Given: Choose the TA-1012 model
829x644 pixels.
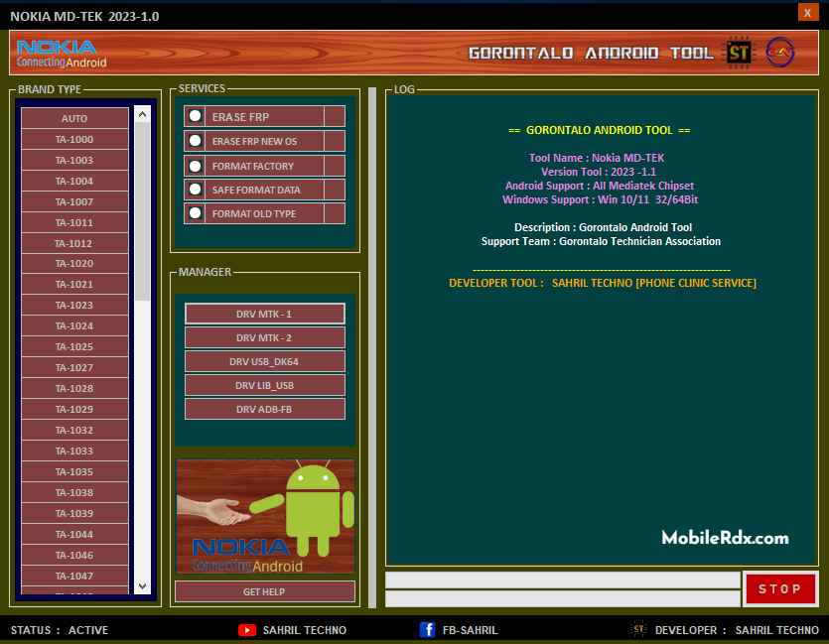Looking at the screenshot, I should tap(74, 243).
